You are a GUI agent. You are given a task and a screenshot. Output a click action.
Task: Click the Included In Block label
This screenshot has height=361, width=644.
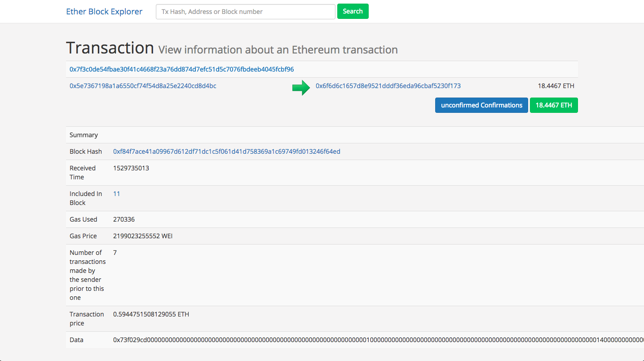[86, 198]
